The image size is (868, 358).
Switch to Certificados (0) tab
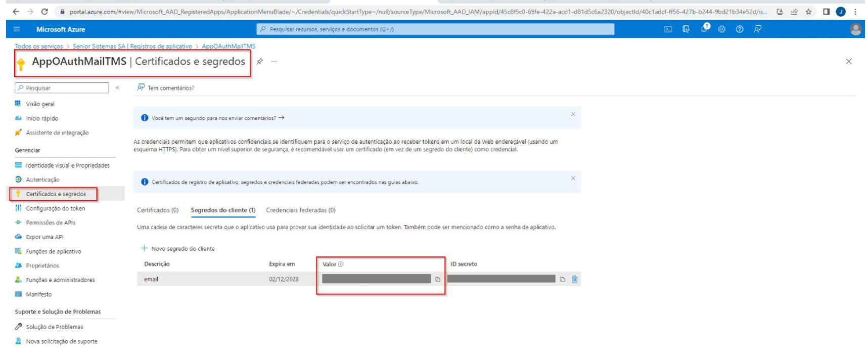tap(158, 210)
